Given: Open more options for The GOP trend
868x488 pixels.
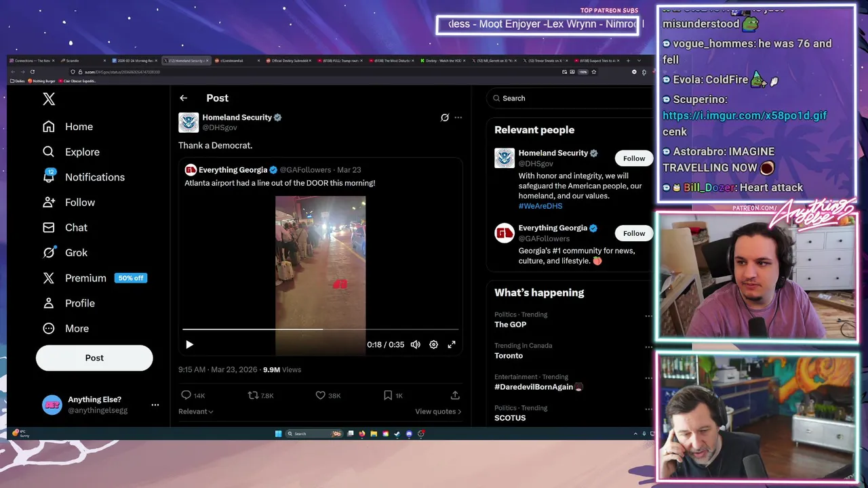Looking at the screenshot, I should coord(648,316).
